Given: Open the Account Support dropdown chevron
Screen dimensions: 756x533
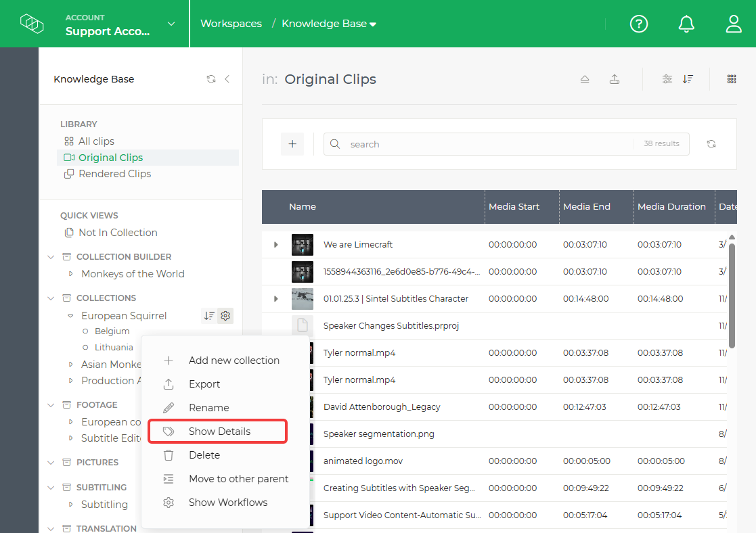Looking at the screenshot, I should (171, 24).
